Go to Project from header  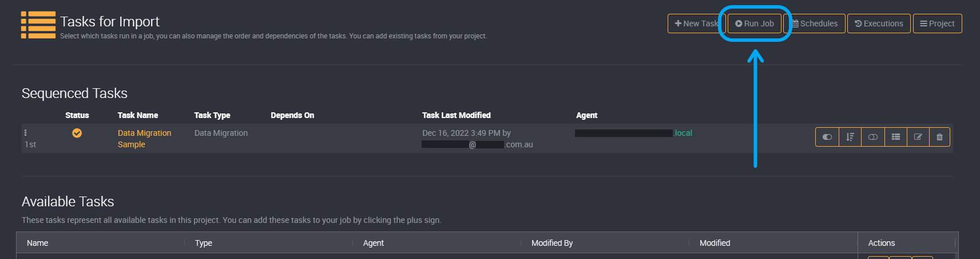click(937, 23)
